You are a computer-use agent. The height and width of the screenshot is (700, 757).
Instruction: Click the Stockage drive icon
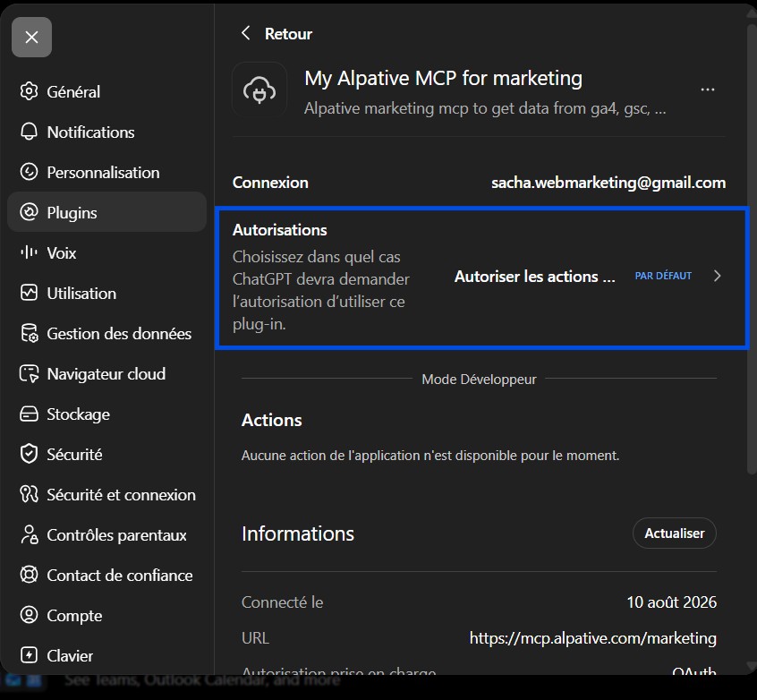tap(29, 414)
